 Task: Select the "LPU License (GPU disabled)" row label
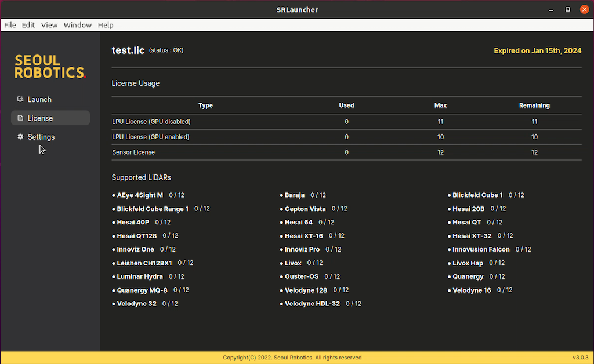pos(151,122)
